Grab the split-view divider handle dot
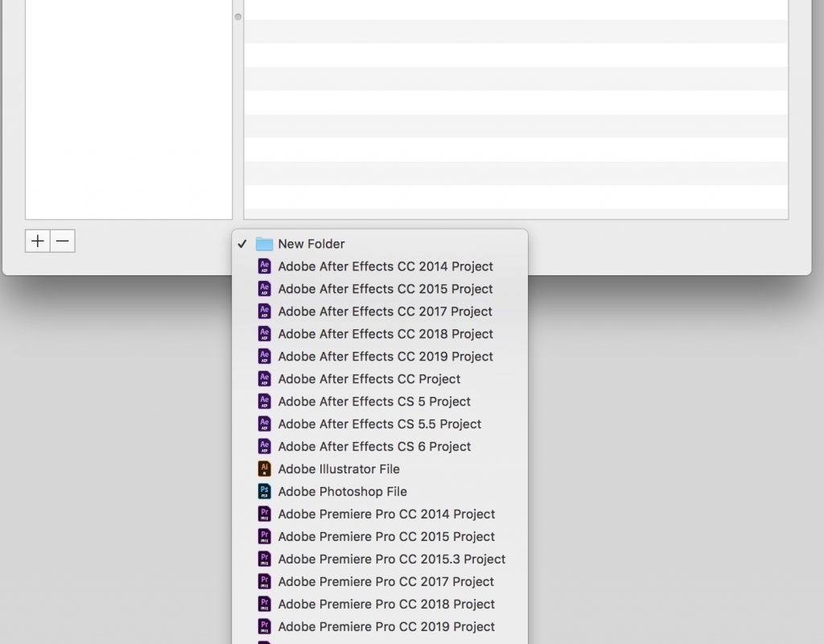The height and width of the screenshot is (644, 824). click(238, 17)
